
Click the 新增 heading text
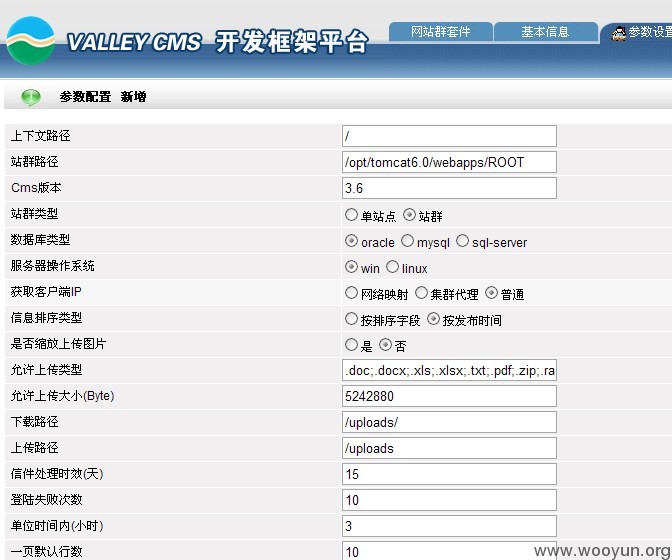[133, 97]
